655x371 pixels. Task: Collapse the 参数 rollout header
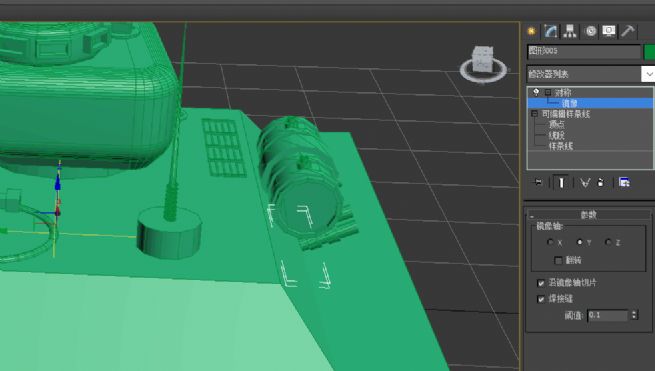click(588, 215)
